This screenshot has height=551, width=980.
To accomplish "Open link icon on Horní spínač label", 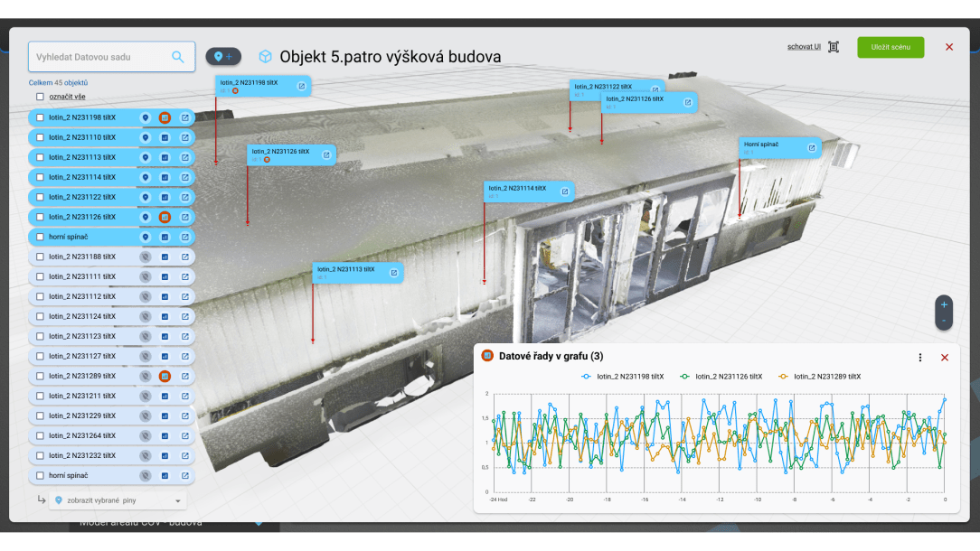I will pos(811,148).
